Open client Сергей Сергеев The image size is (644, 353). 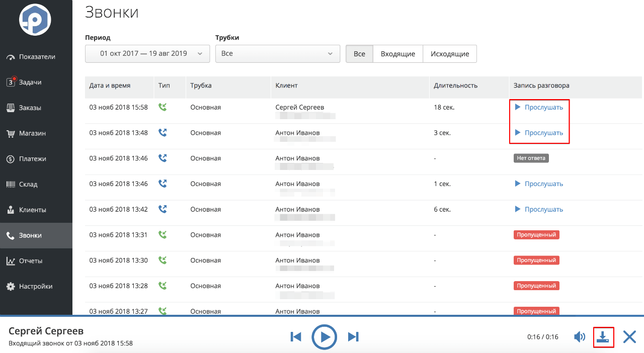(x=300, y=107)
